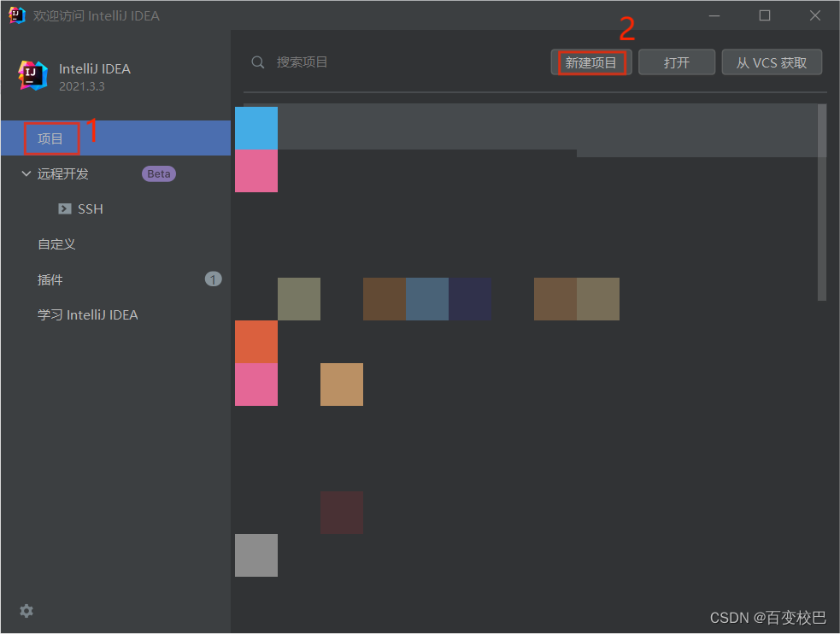This screenshot has width=840, height=634.
Task: Open the 插件 plugins page
Action: (x=50, y=279)
